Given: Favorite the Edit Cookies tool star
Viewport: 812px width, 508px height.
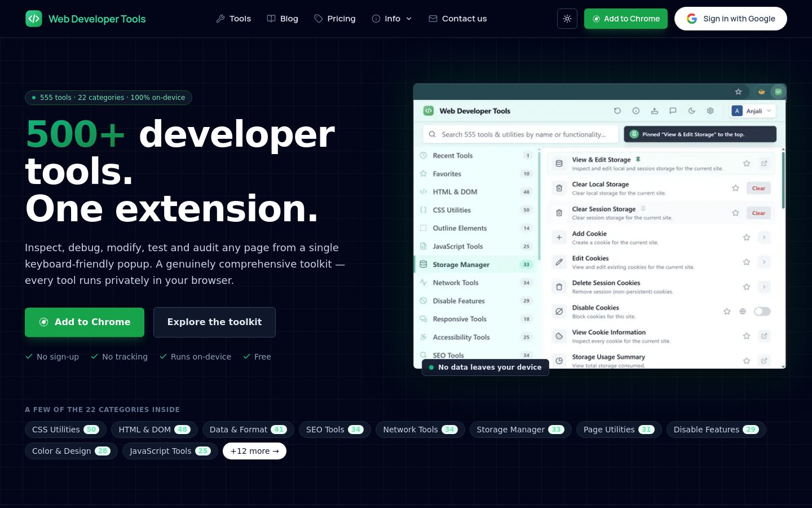Looking at the screenshot, I should tap(747, 262).
